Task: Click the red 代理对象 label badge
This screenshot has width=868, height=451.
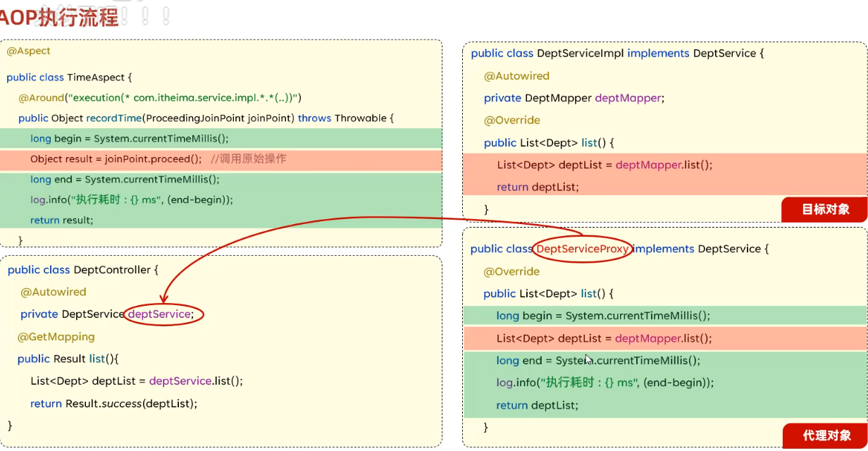Action: click(826, 435)
